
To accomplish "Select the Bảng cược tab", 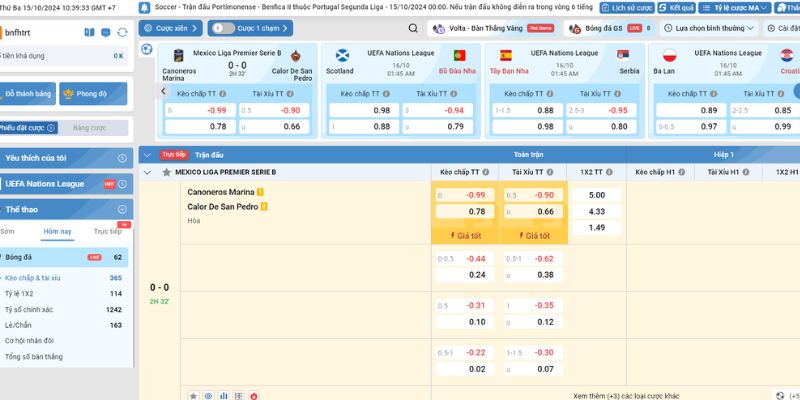I will (x=89, y=128).
